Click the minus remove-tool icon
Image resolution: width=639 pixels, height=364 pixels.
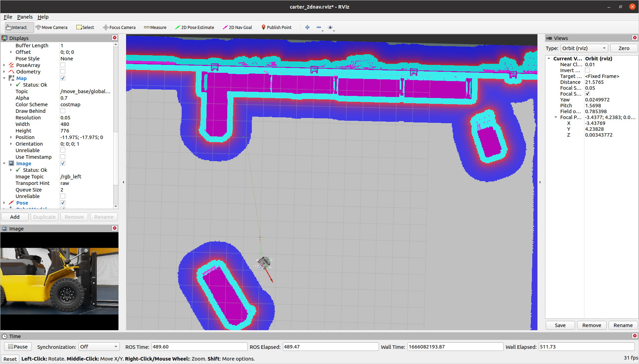[x=319, y=27]
